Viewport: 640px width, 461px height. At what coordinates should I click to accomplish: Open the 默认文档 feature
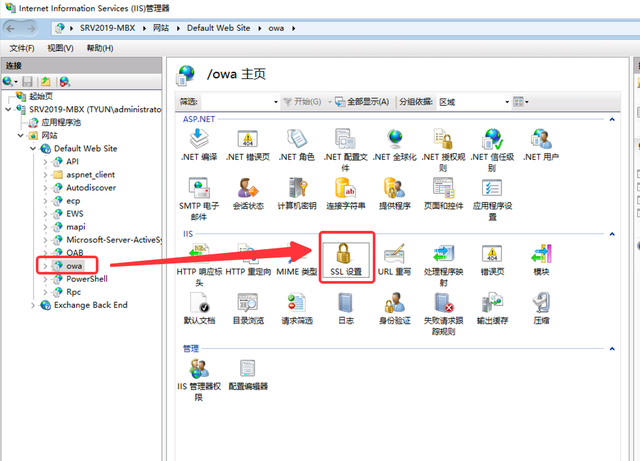199,309
